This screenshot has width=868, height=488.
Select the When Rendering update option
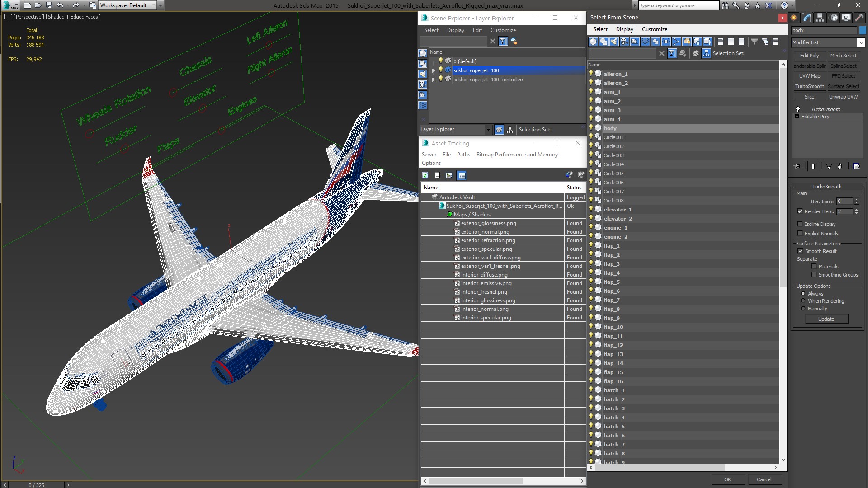click(x=803, y=301)
